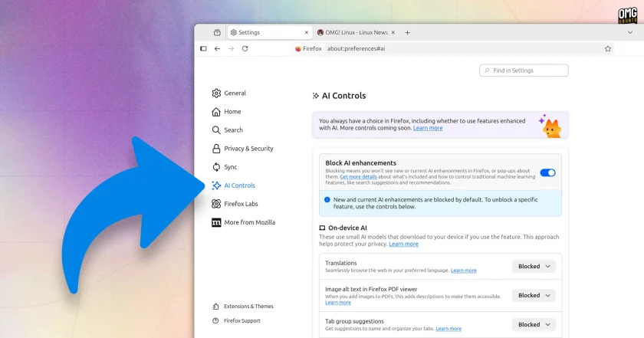Click Image alt text in Firefox PDF viewer label
Screen dimensions: 644x338
tap(371, 289)
